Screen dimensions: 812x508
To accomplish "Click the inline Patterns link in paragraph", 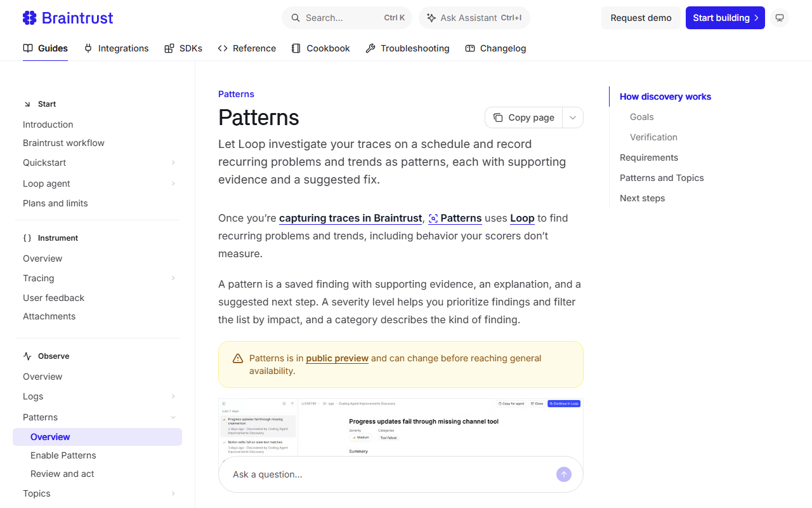I will tap(455, 218).
